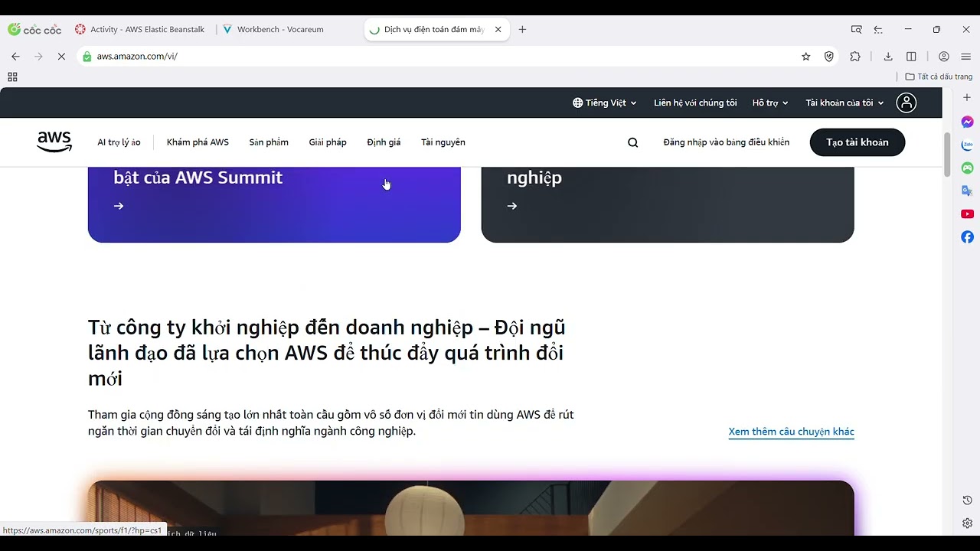The width and height of the screenshot is (980, 551).
Task: Click the paragraph starting 'Tham gia cộng đồng sáng tạo'
Action: click(x=331, y=422)
